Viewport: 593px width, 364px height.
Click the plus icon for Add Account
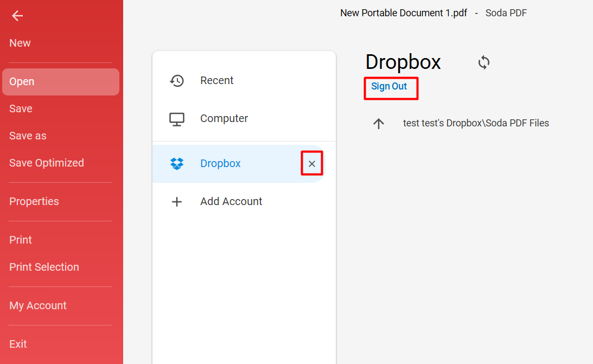pos(177,202)
